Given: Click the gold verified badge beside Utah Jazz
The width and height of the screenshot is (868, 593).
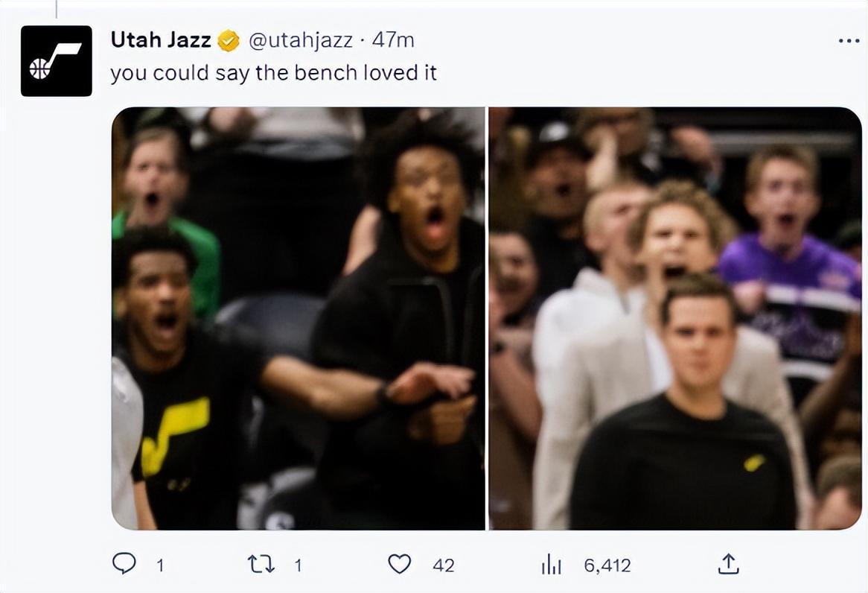Looking at the screenshot, I should pos(229,41).
